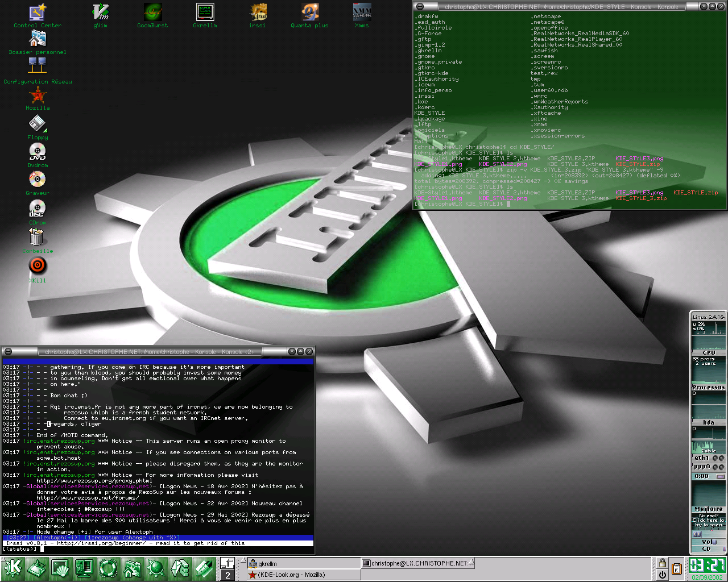This screenshot has height=582, width=728.
Task: Click the logout power icon in the panel
Action: pyautogui.click(x=662, y=575)
